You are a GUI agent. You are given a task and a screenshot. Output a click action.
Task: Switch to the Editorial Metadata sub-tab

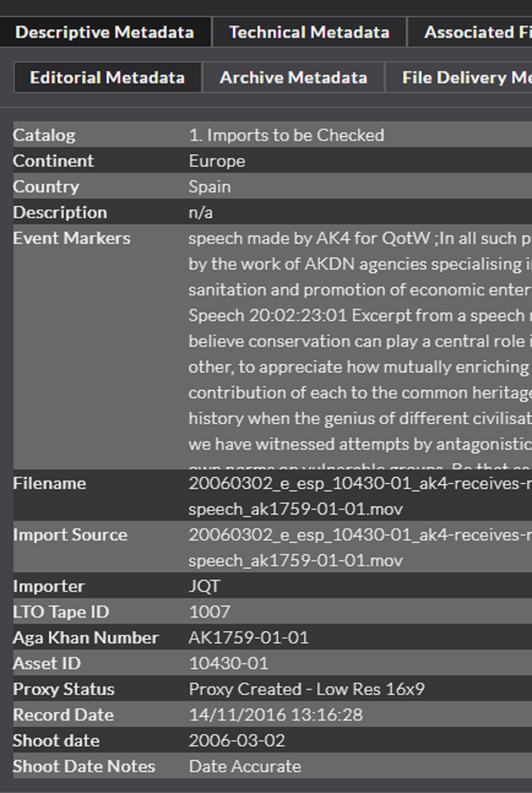click(x=107, y=78)
